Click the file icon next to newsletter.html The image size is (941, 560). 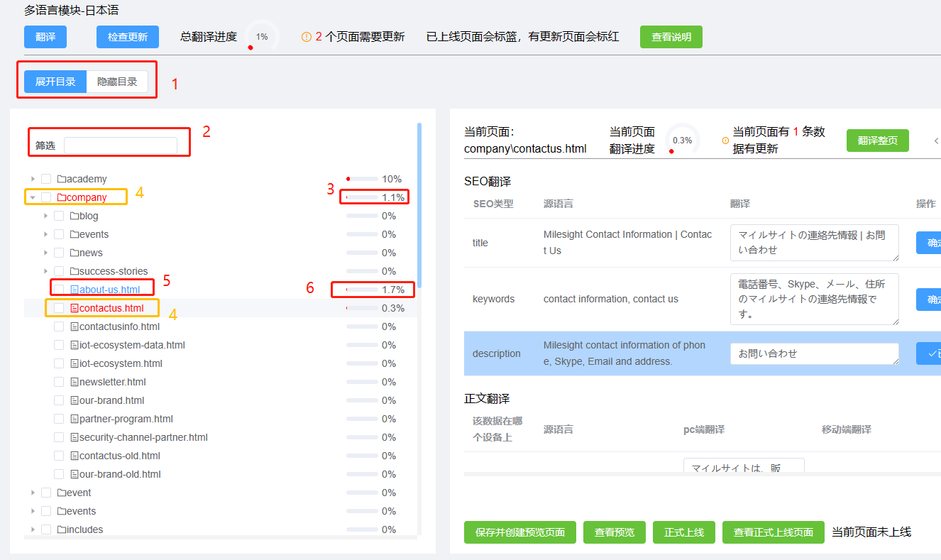[75, 382]
